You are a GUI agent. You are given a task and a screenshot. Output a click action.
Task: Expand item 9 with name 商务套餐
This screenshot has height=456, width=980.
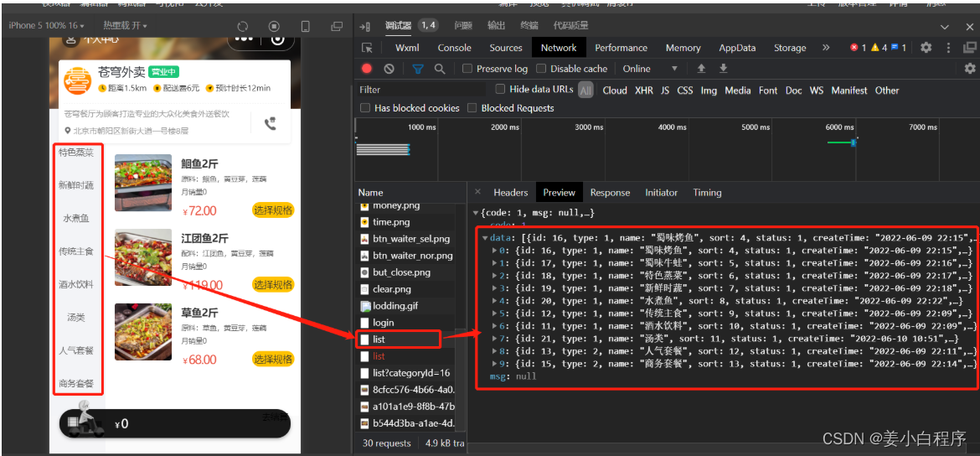pos(495,364)
